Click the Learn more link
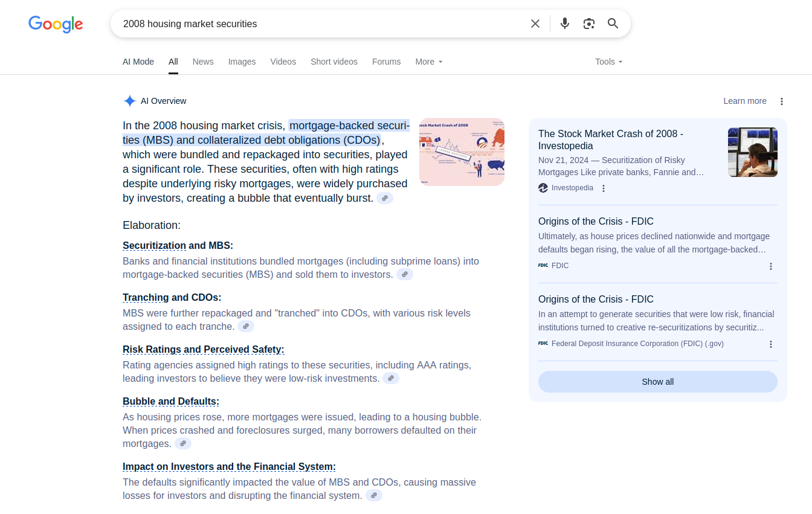This screenshot has height=514, width=812. coord(745,101)
